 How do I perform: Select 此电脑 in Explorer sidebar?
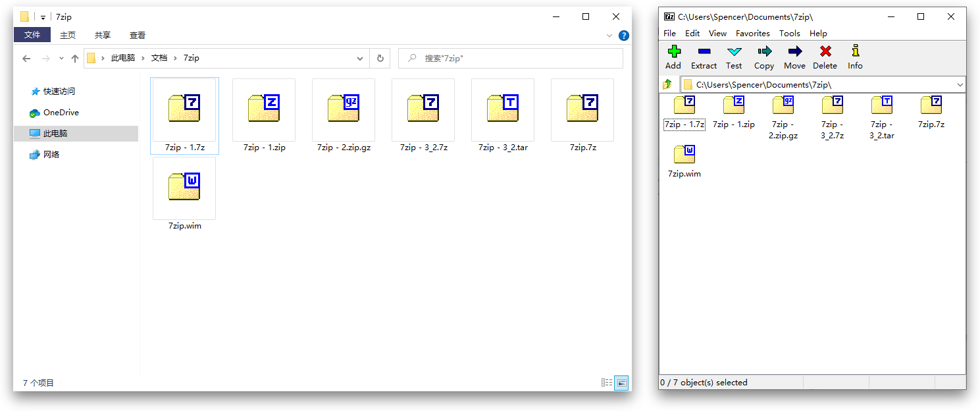click(76, 134)
